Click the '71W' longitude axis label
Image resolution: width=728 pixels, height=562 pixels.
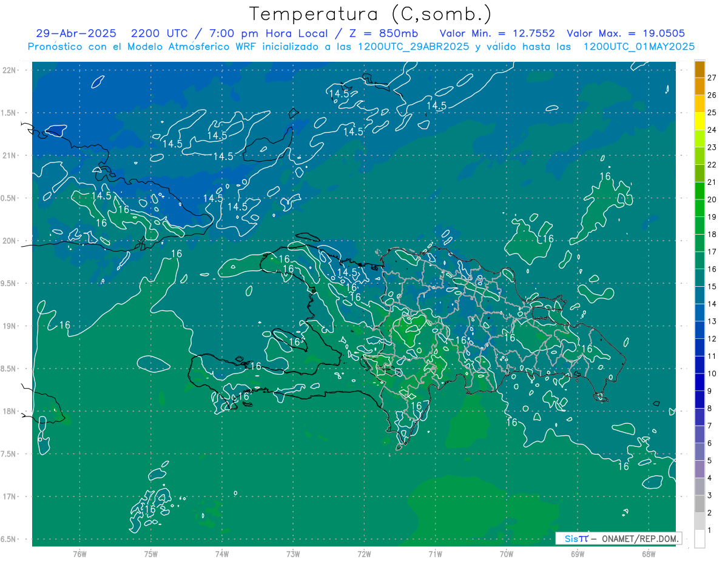coord(435,554)
